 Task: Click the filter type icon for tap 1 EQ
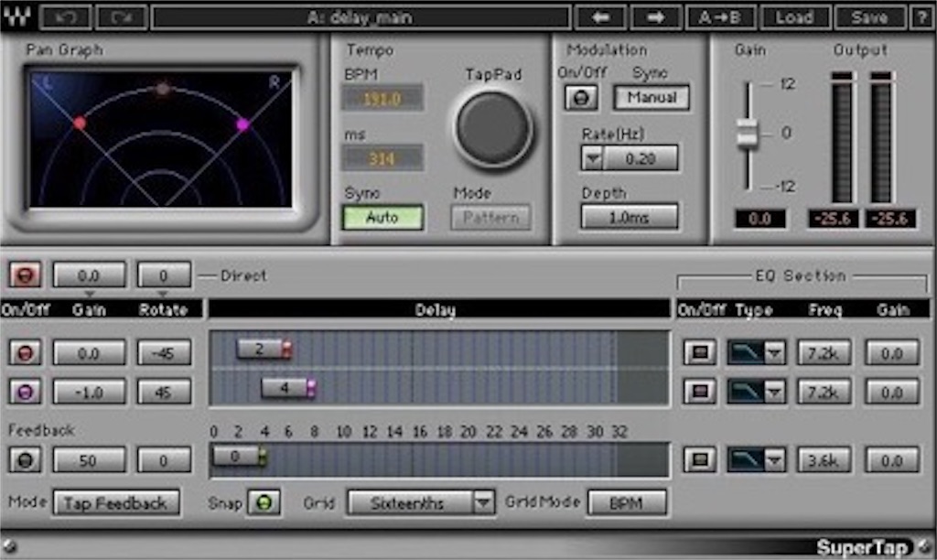click(x=745, y=352)
